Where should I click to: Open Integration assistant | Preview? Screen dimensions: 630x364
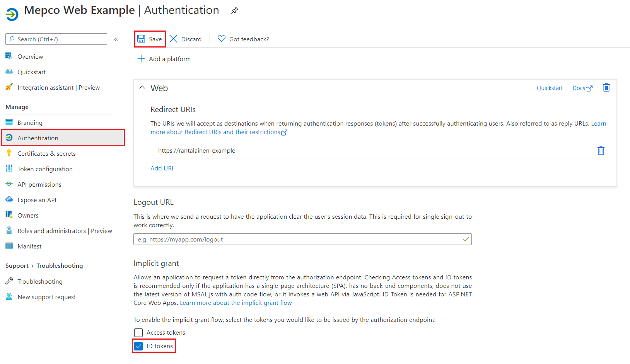(58, 88)
